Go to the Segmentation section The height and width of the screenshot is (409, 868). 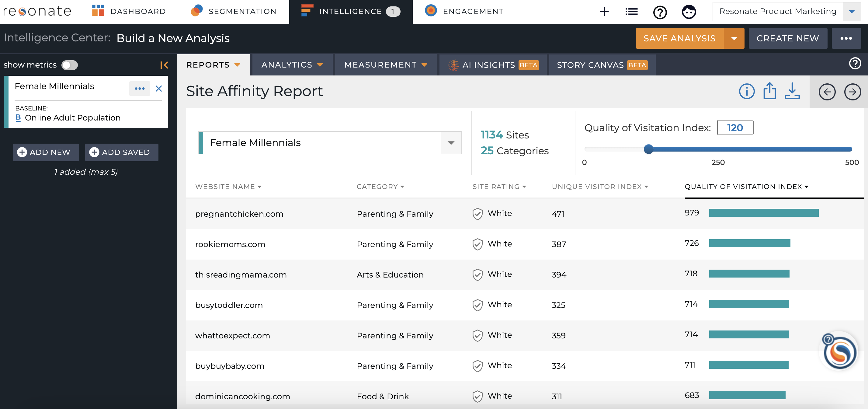click(x=234, y=12)
